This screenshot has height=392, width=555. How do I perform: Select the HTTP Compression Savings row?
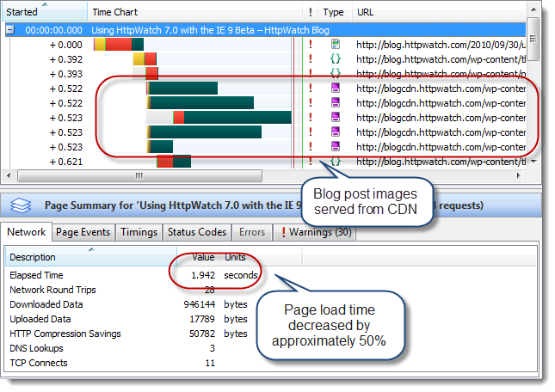coord(271,334)
